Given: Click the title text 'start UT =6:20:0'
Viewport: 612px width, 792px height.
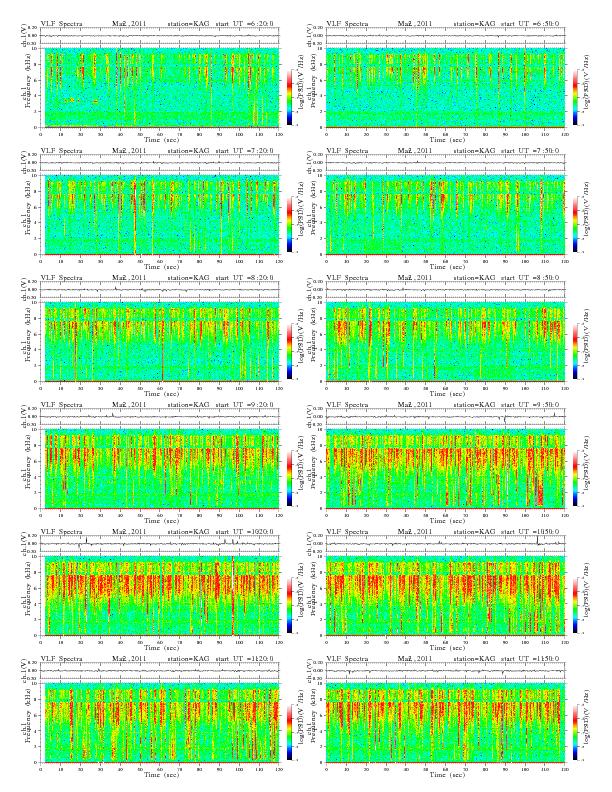Looking at the screenshot, I should tap(244, 23).
